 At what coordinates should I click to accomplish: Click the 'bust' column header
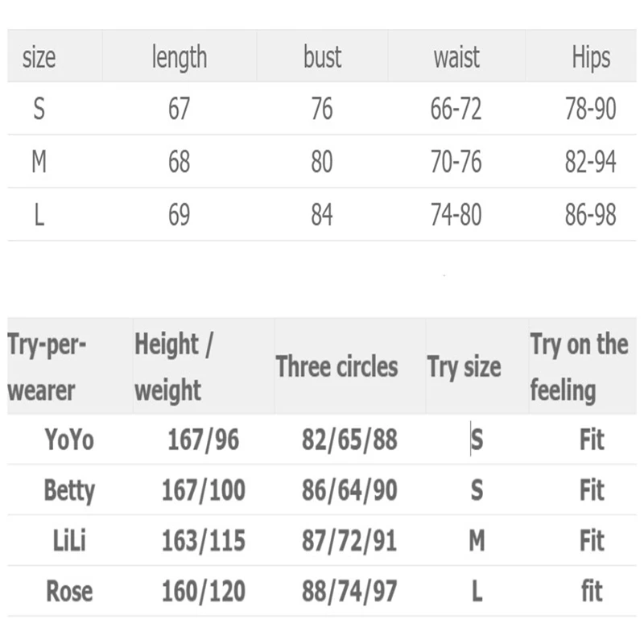click(322, 57)
